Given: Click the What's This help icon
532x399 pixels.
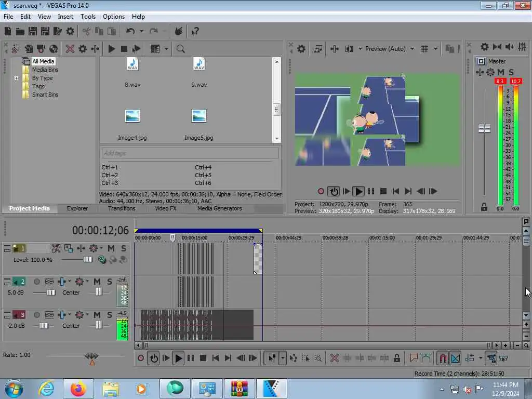Looking at the screenshot, I should click(x=195, y=32).
